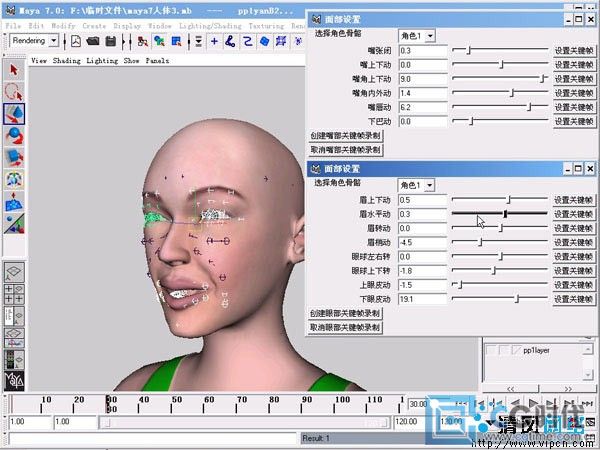Screen dimensions: 600x450
Task: Toggle the Handles selection mask plus icon
Action: point(214,41)
